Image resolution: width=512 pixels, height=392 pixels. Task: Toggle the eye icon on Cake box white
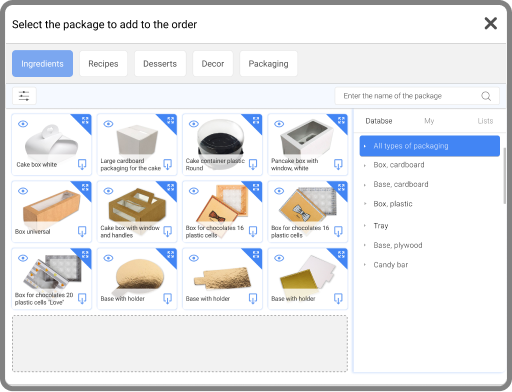coord(23,124)
